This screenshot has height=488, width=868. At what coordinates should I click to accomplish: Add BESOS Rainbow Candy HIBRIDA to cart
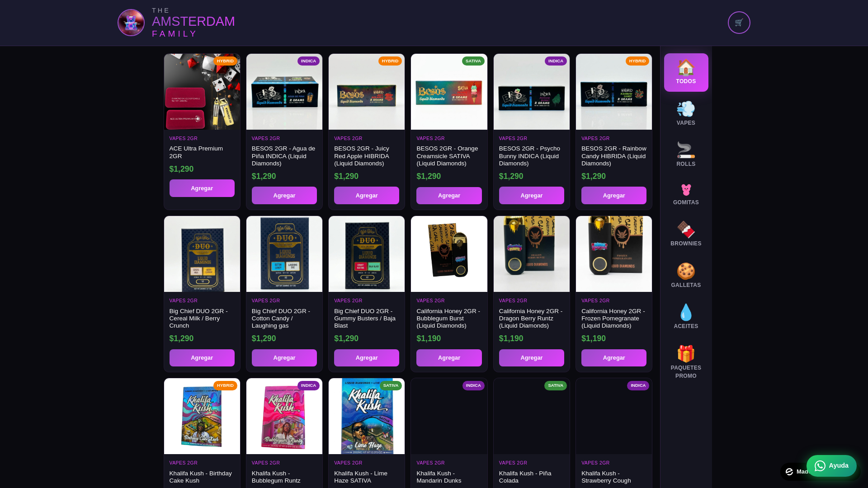(x=614, y=196)
